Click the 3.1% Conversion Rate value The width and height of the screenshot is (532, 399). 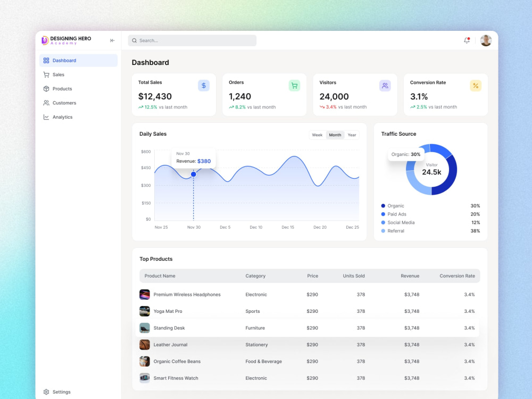[x=419, y=96]
